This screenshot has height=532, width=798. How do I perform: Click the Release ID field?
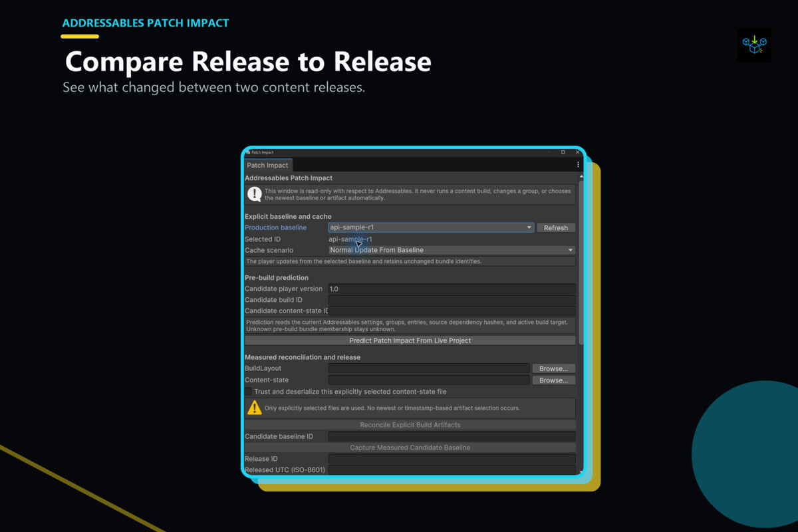pos(452,459)
